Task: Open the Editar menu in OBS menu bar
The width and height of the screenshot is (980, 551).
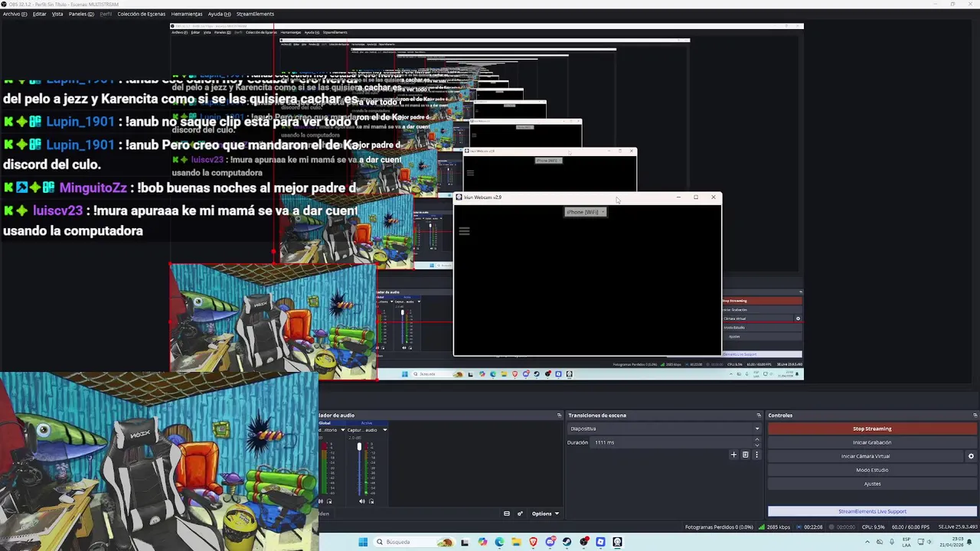Action: [x=39, y=14]
